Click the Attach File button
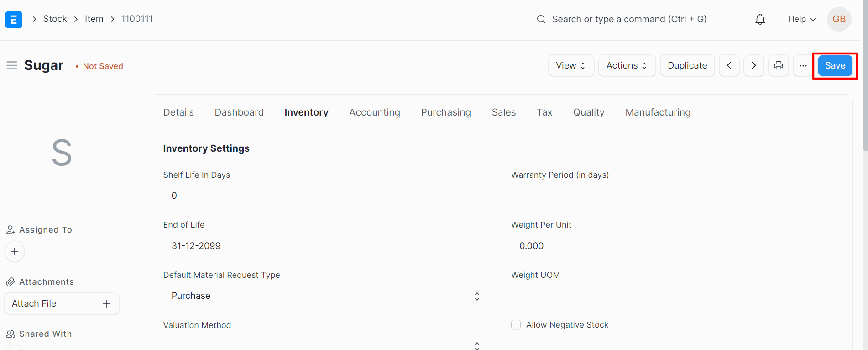Viewport: 868px width, 350px height. pyautogui.click(x=62, y=304)
